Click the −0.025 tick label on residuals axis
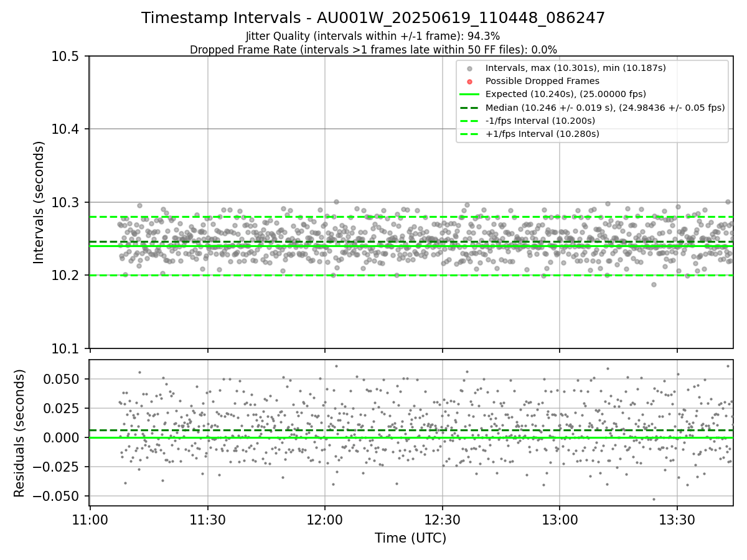Image resolution: width=747 pixels, height=560 pixels. pyautogui.click(x=57, y=467)
